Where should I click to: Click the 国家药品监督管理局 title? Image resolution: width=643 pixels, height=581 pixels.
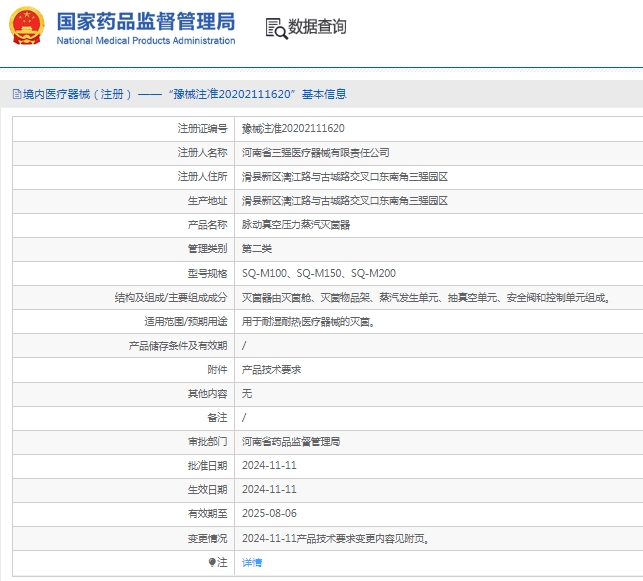pos(146,21)
